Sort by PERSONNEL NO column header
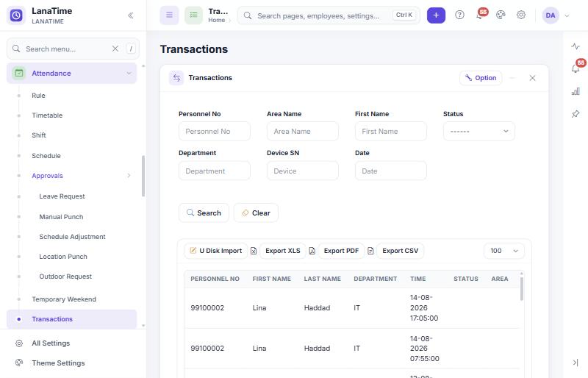Screen dimensions: 588x378 215,279
